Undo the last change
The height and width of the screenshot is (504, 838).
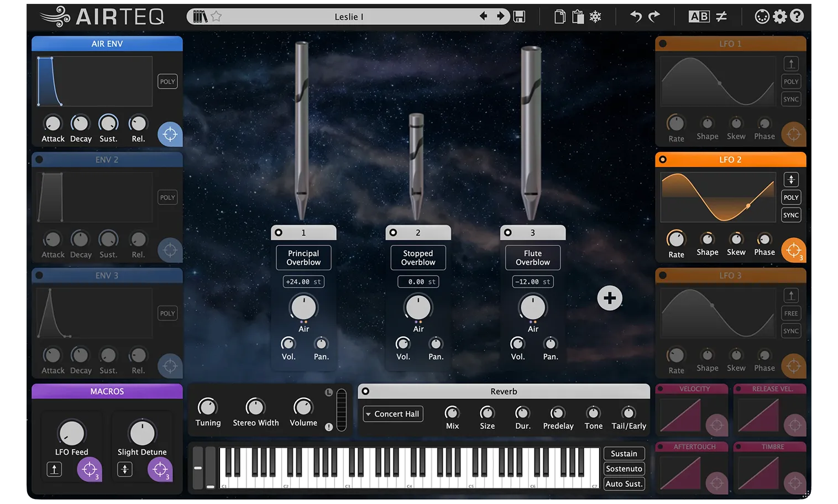pyautogui.click(x=636, y=17)
